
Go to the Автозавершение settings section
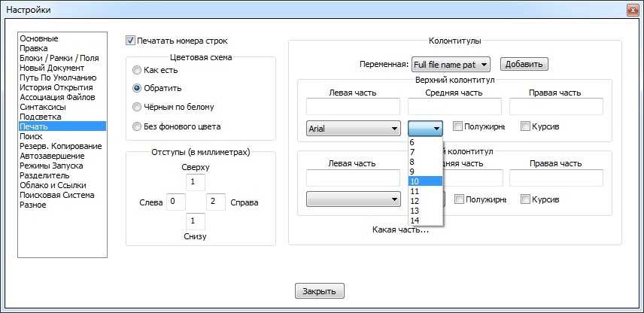(x=52, y=156)
